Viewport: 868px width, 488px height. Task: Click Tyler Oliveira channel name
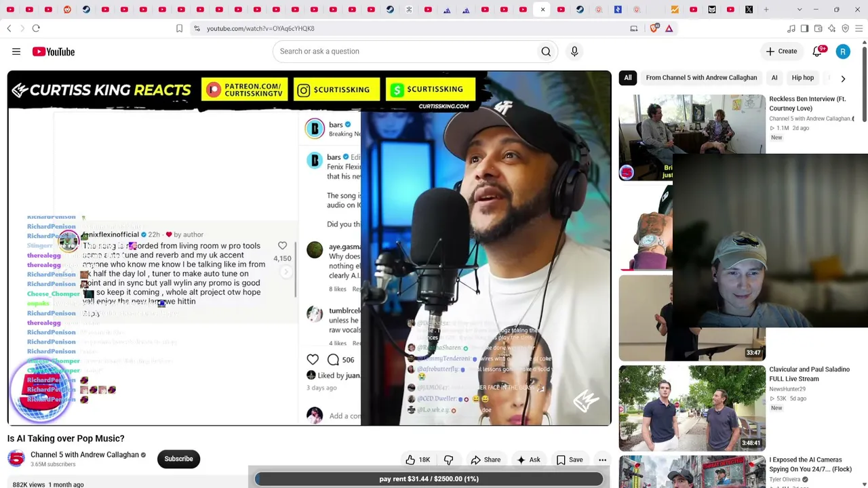tap(785, 479)
